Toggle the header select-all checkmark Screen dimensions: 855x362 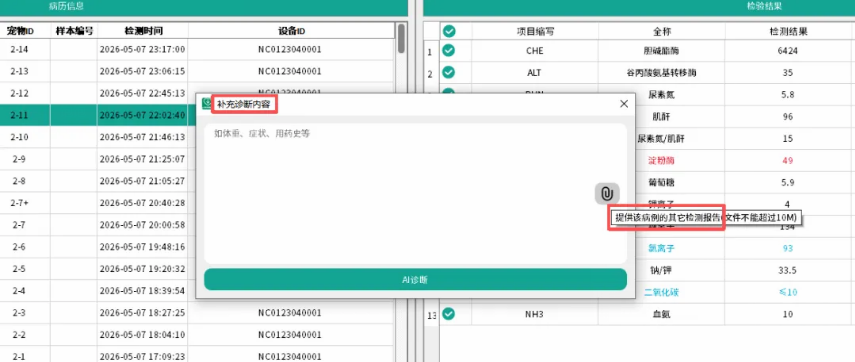pyautogui.click(x=449, y=32)
